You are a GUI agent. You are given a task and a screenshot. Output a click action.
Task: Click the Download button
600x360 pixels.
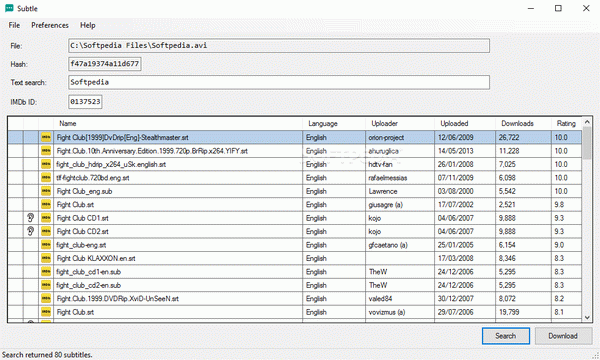coord(563,336)
